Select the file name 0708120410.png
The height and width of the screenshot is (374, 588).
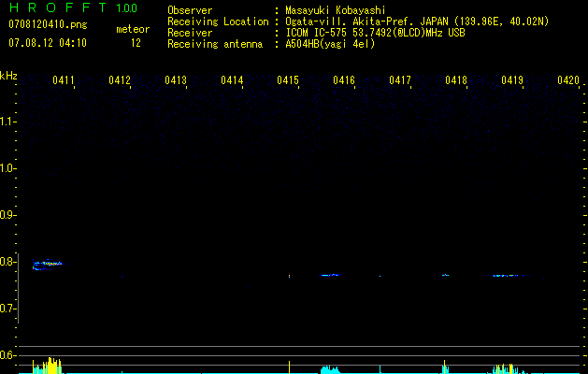(48, 24)
